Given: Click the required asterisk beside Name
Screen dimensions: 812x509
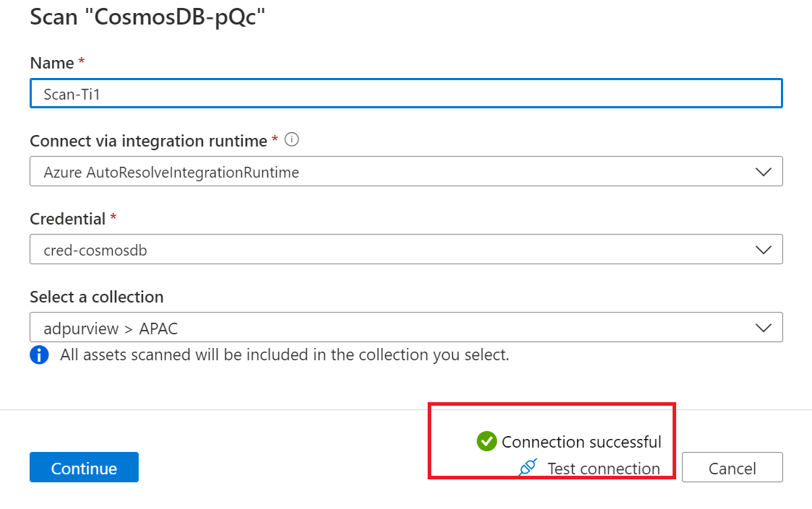Looking at the screenshot, I should click(x=80, y=63).
